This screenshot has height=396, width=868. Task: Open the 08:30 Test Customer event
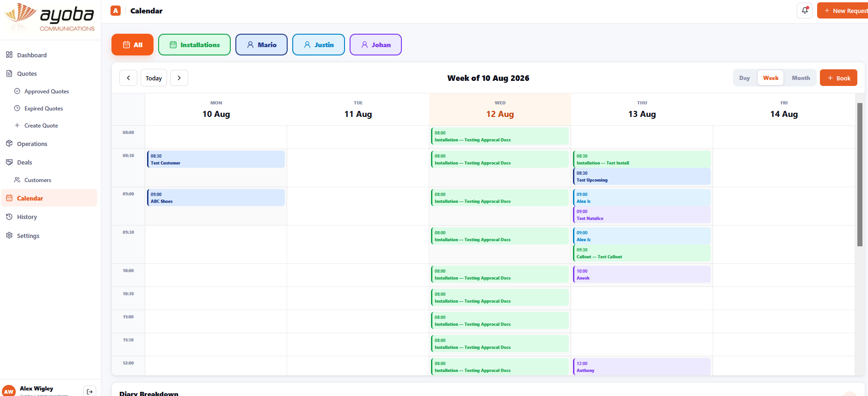[216, 159]
